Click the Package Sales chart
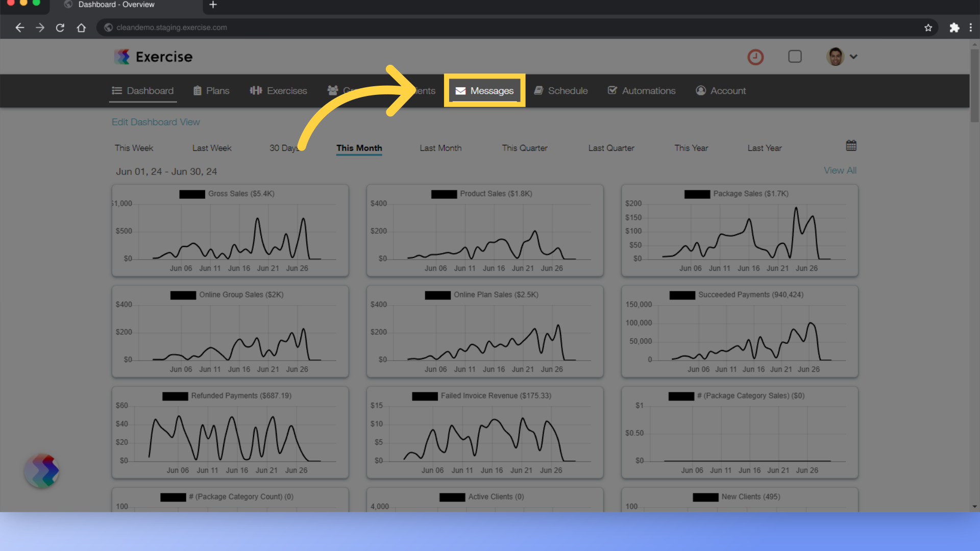Image resolution: width=980 pixels, height=551 pixels. (x=740, y=231)
